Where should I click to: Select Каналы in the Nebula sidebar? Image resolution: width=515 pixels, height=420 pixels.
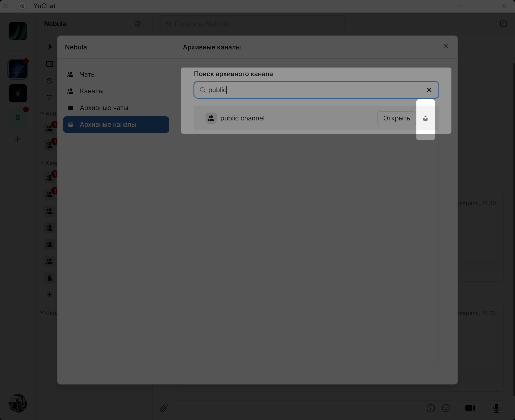point(116,91)
